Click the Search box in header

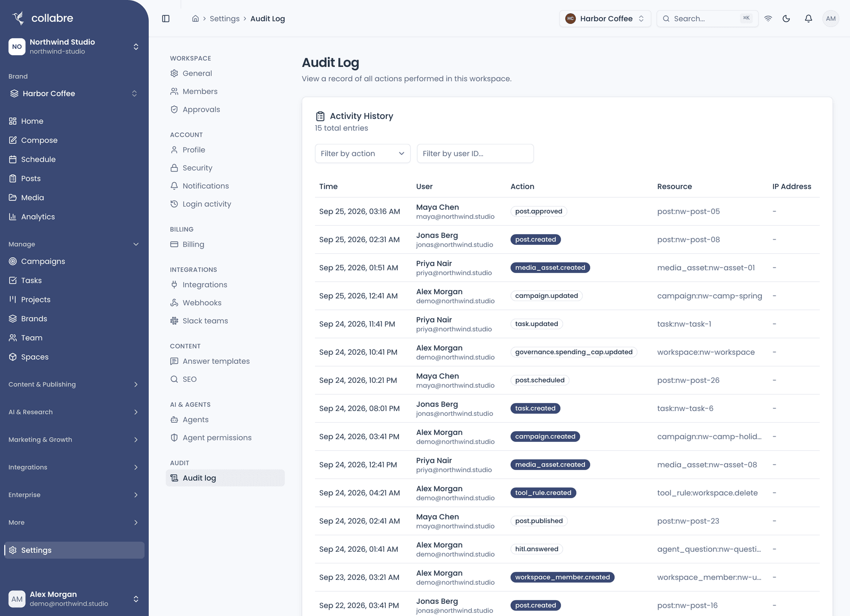(707, 19)
